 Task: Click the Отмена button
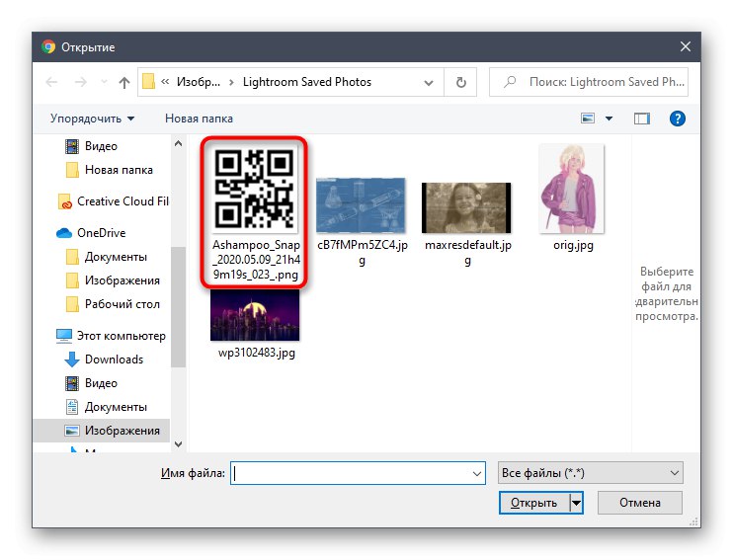[x=640, y=503]
